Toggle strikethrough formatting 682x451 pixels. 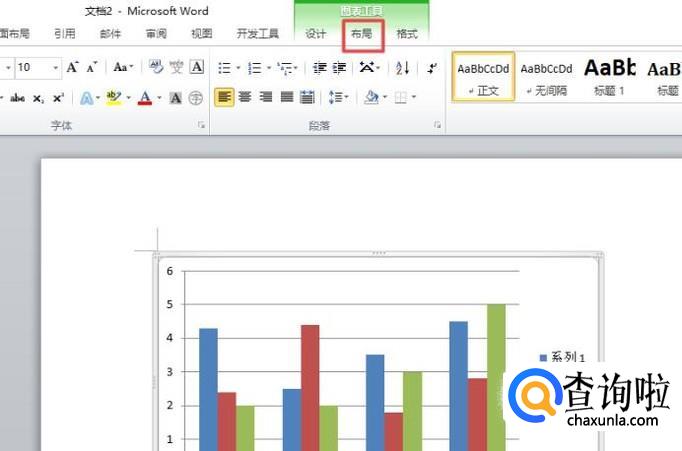[17, 98]
